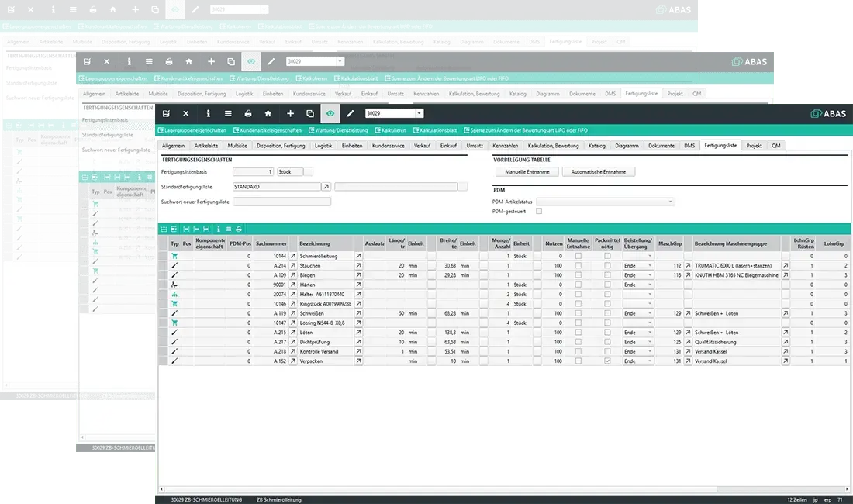Click the Suchwort neuer Fertigungsliste input field
Screen dimensions: 853x504
coord(281,202)
